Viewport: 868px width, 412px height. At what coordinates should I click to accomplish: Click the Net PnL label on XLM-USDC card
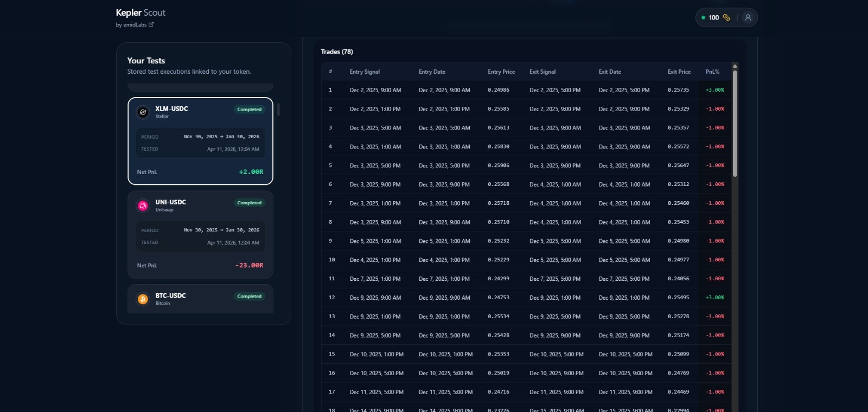point(147,172)
